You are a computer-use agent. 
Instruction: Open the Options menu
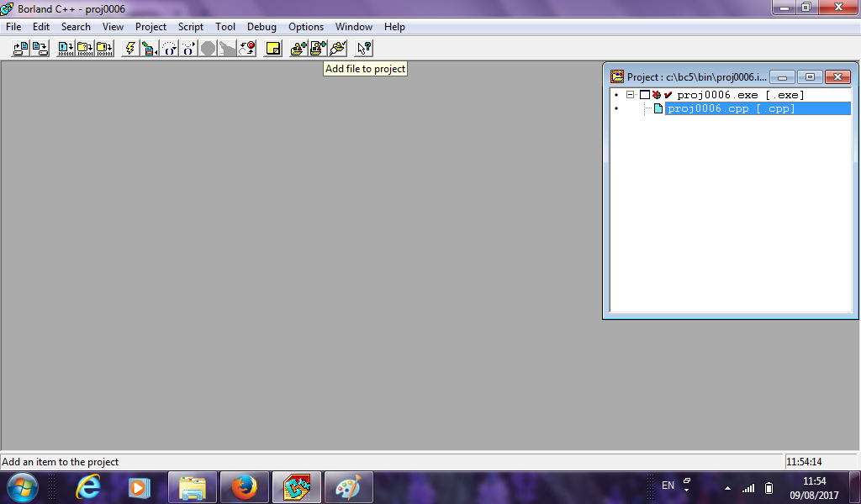click(x=306, y=26)
